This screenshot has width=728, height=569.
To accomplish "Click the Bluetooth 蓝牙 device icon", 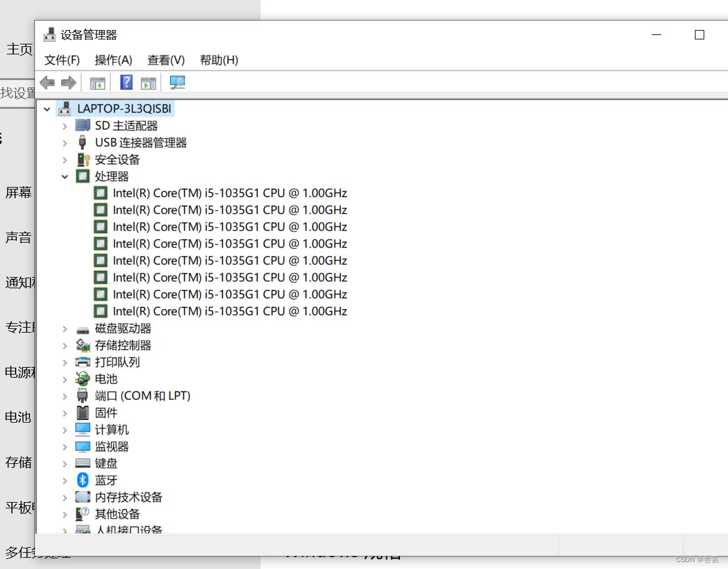I will pyautogui.click(x=83, y=480).
